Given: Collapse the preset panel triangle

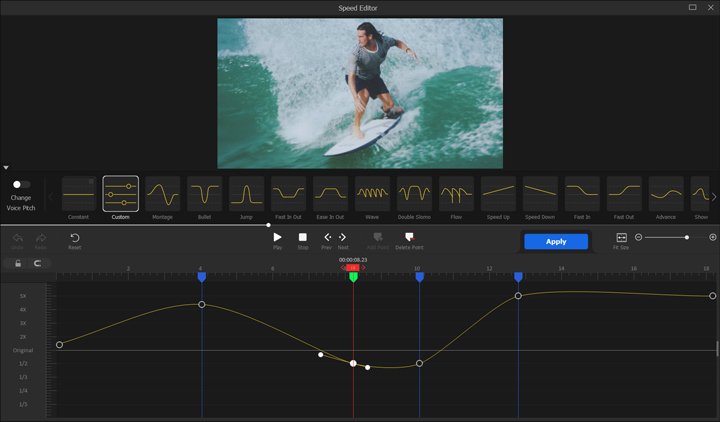Looking at the screenshot, I should click(6, 168).
